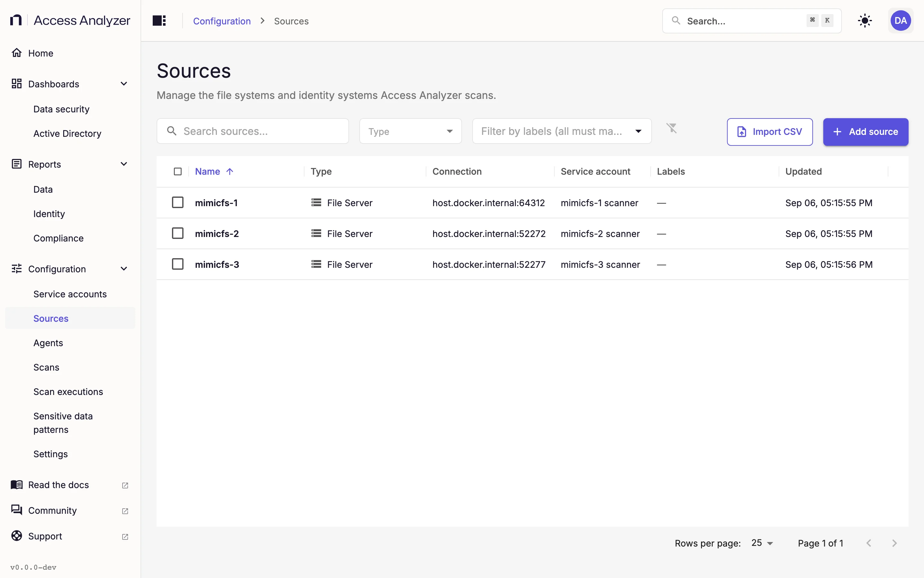The width and height of the screenshot is (924, 578).
Task: Click the Reports document icon
Action: tap(17, 164)
